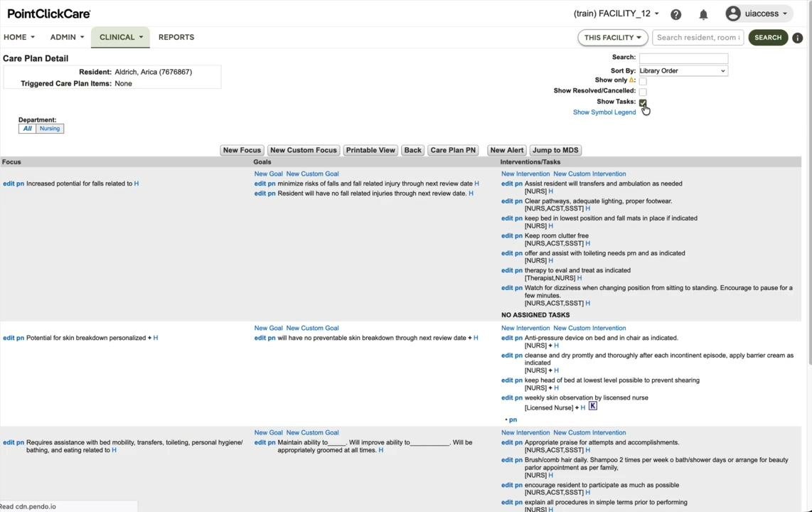Open pn for Requires assistance with bed mobility focus
This screenshot has height=512, width=812.
coord(20,442)
